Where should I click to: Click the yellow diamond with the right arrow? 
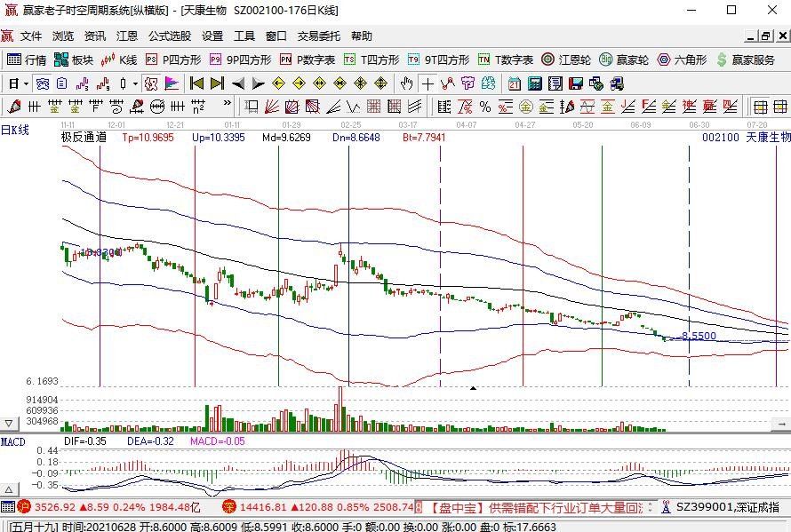click(x=300, y=83)
